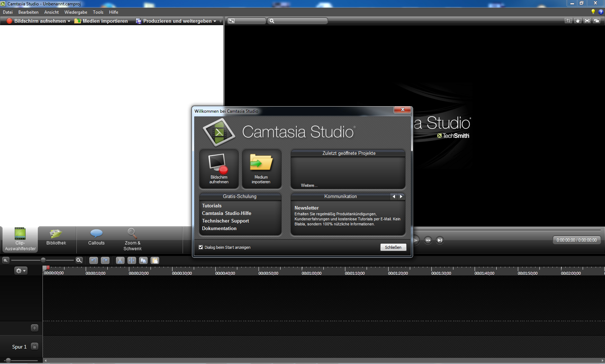Open the Dokumentation link

point(219,229)
